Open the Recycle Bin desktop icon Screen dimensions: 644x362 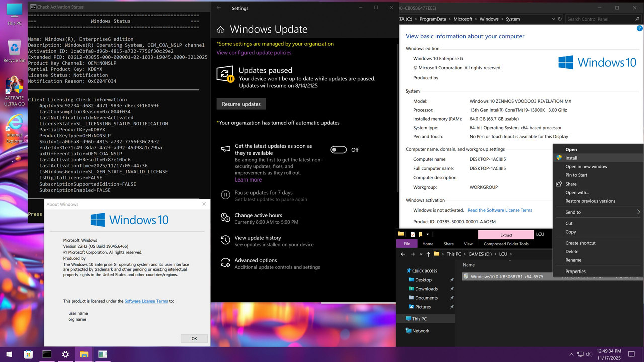14,51
